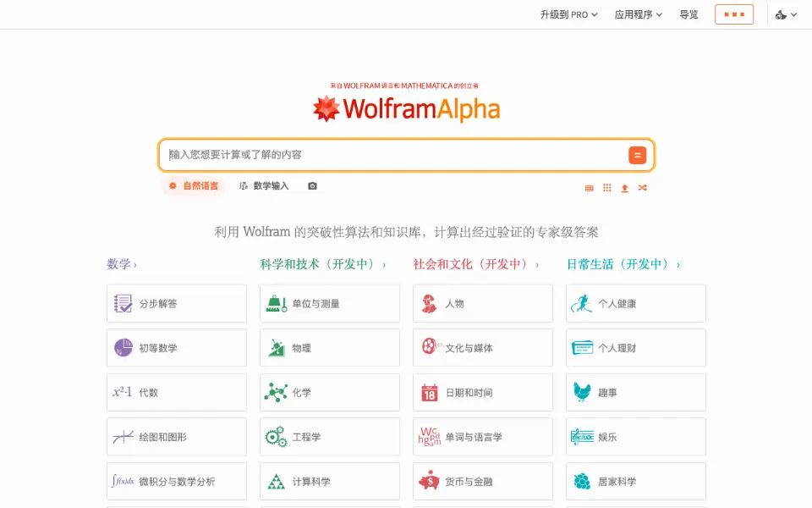Open the camera image input icon
This screenshot has height=508, width=812.
312,186
